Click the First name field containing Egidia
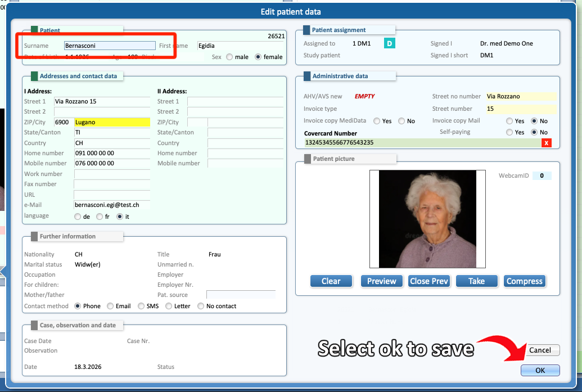The width and height of the screenshot is (582, 392). pyautogui.click(x=241, y=46)
